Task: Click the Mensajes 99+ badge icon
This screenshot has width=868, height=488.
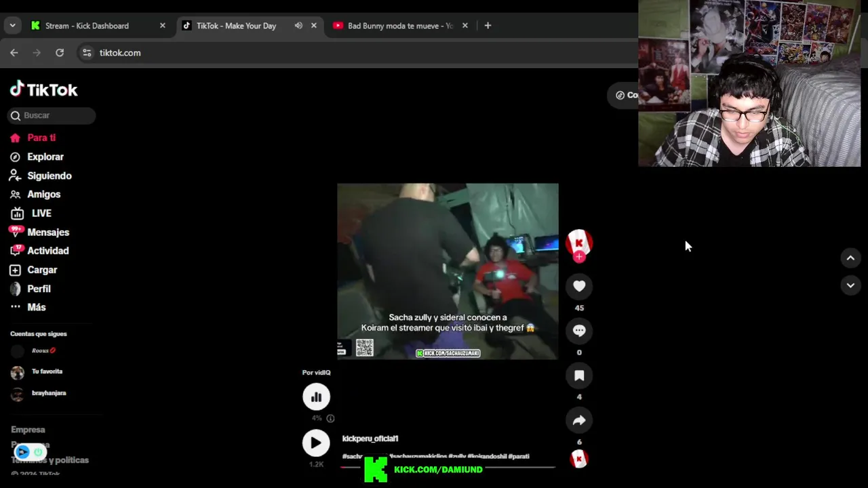Action: 16,232
